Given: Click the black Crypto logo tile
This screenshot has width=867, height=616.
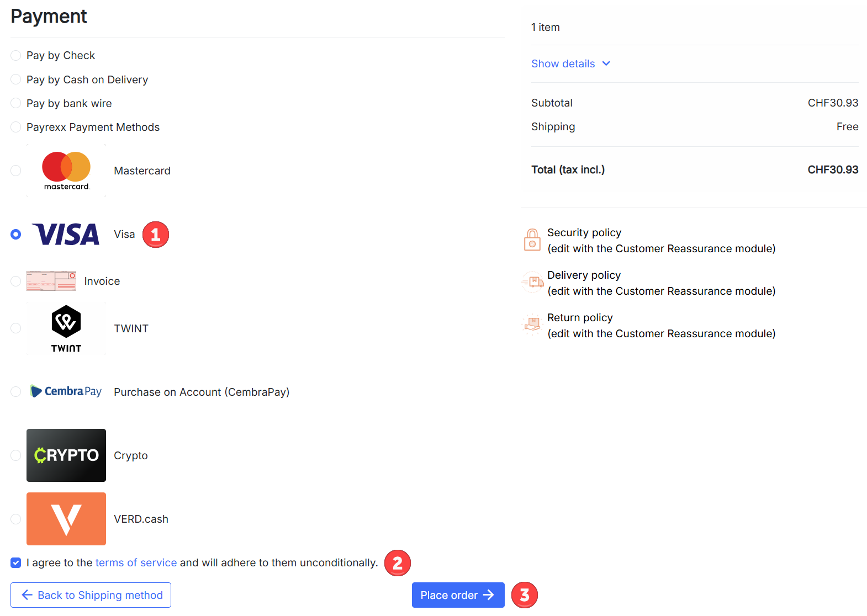Looking at the screenshot, I should [66, 455].
